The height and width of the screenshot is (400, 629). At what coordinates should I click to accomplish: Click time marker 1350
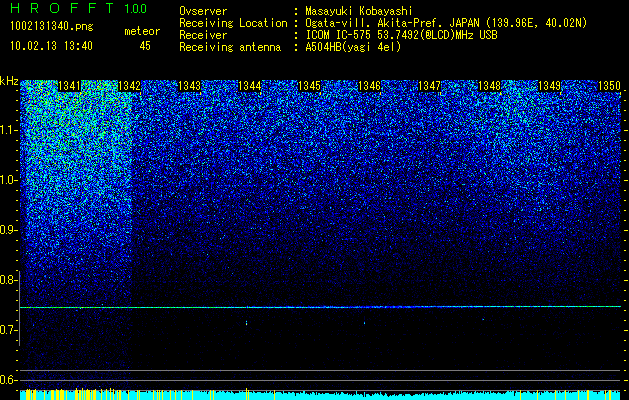[609, 86]
